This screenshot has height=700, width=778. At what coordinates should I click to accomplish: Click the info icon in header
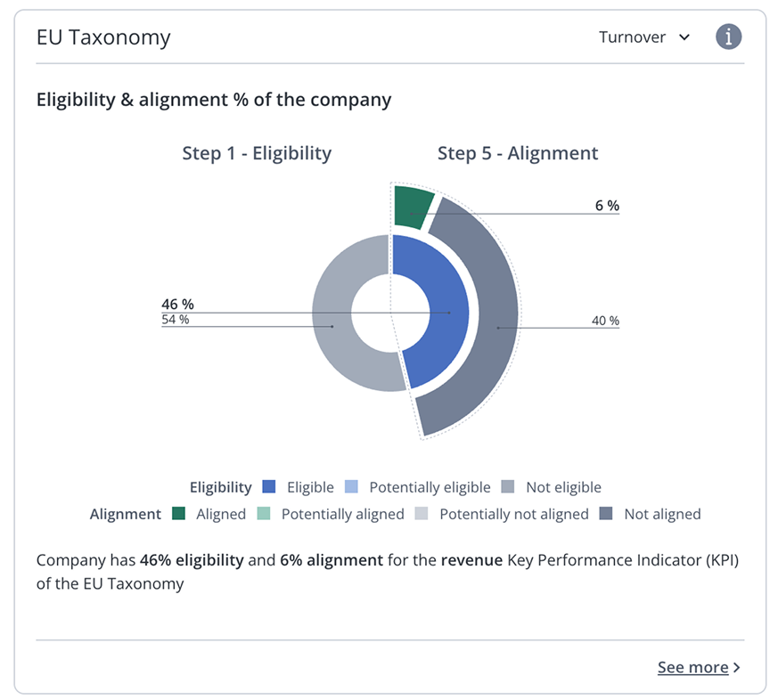(729, 37)
